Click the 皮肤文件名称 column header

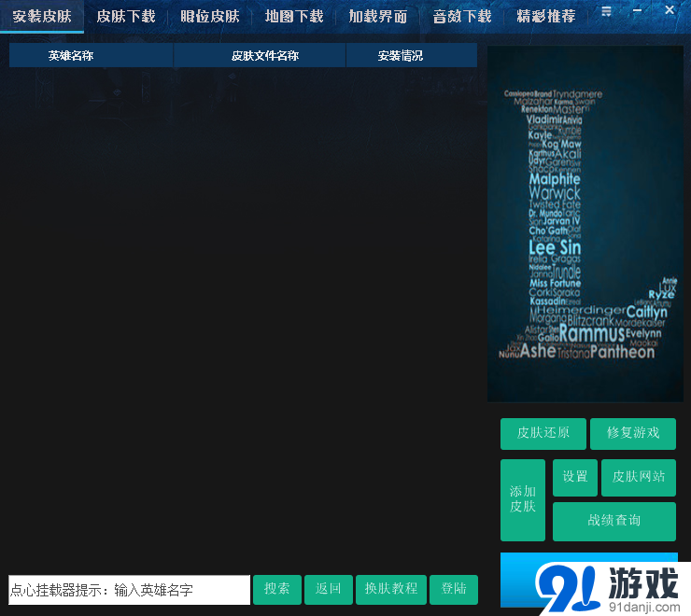(x=260, y=55)
